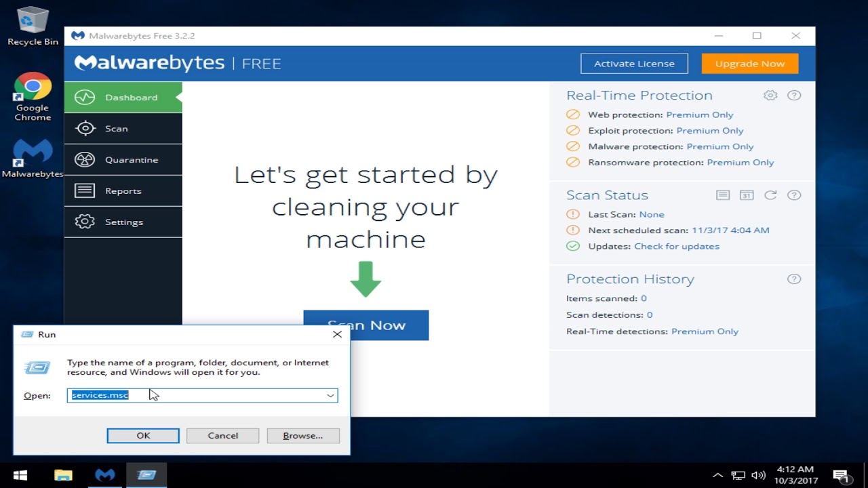The width and height of the screenshot is (868, 488).
Task: Click Real-Time detections Premium Only link
Action: [705, 331]
